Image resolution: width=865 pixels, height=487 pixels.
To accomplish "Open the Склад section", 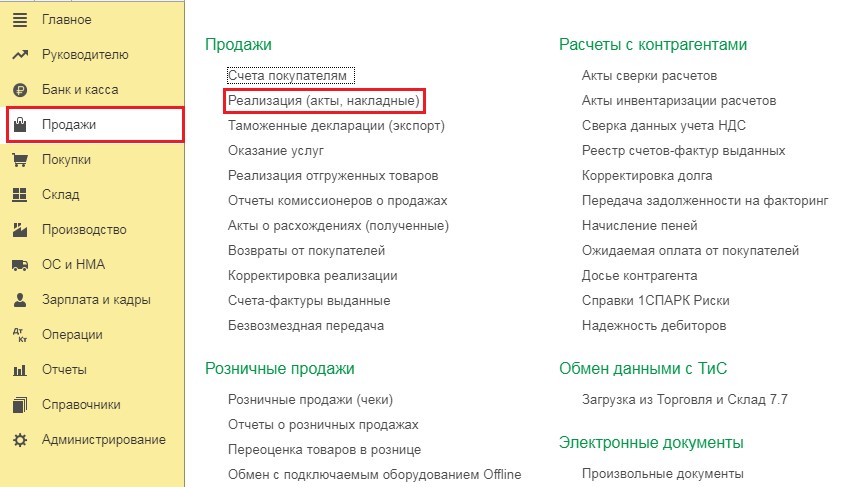I will (61, 195).
